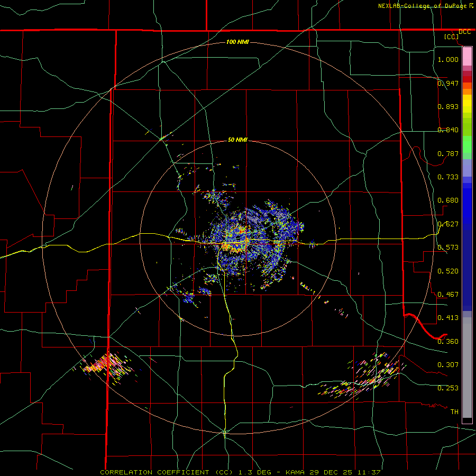Click the 50 NMI range ring label
The image size is (476, 476).
point(237,140)
